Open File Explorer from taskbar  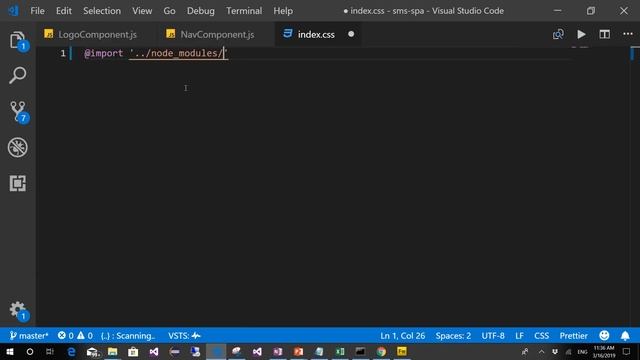113,351
